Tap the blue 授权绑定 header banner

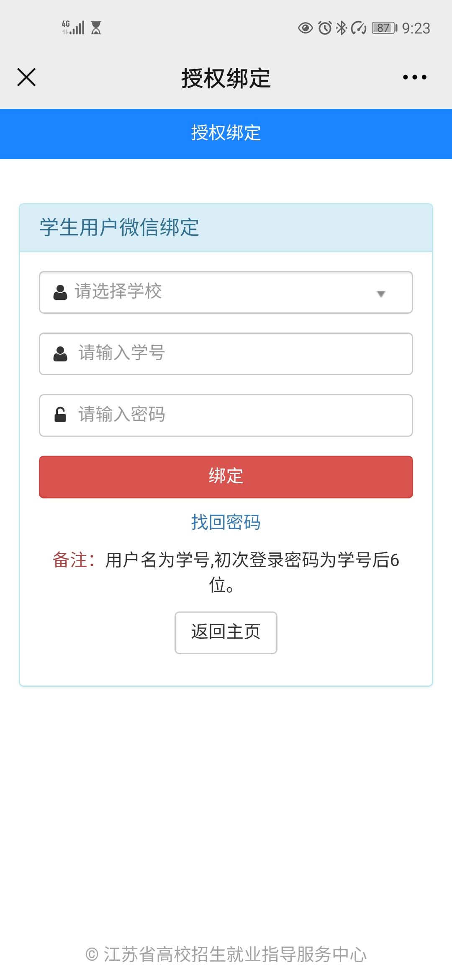[226, 134]
